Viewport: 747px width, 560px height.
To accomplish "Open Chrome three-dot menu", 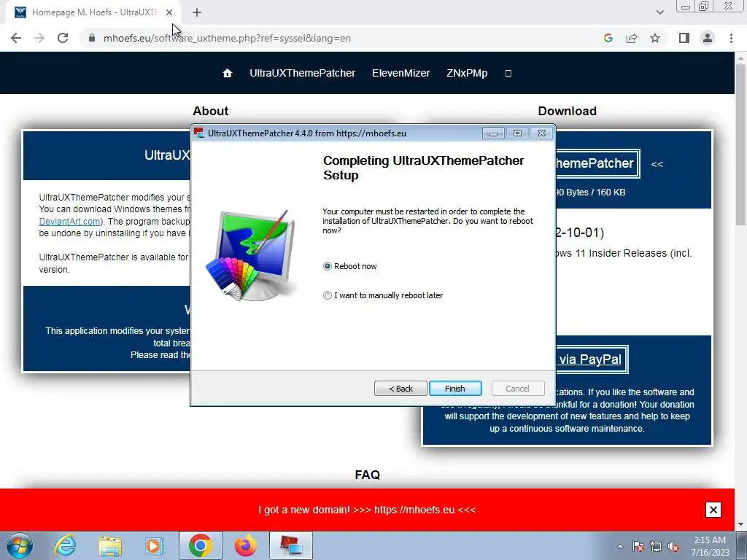I will point(731,38).
